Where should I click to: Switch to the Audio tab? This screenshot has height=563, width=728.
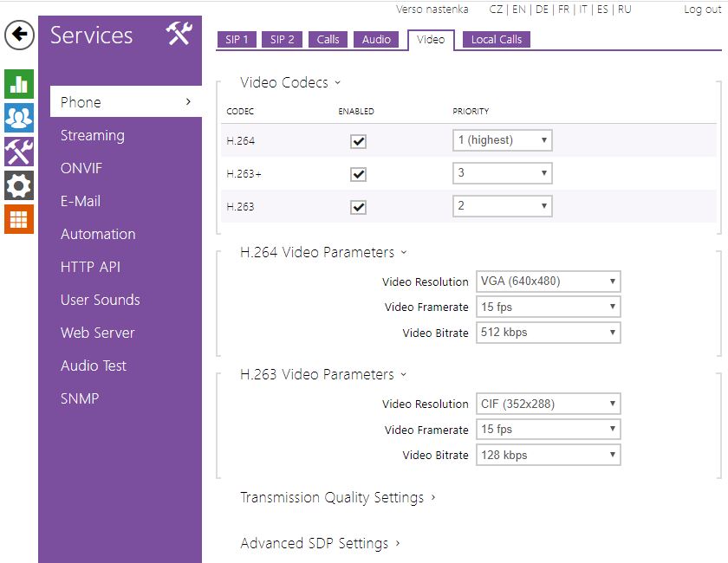coord(376,40)
